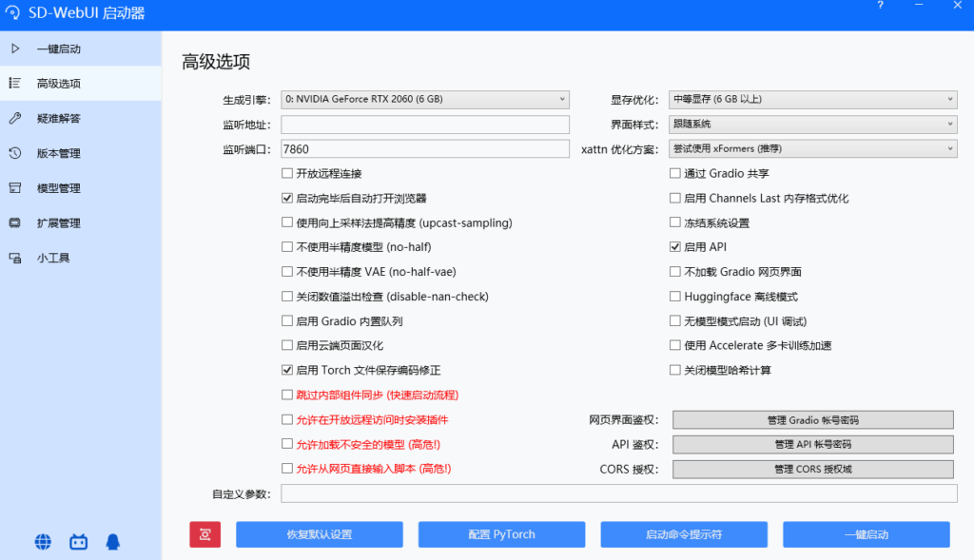
Task: Open 管理 Gradio 帐号密码
Action: coord(813,419)
